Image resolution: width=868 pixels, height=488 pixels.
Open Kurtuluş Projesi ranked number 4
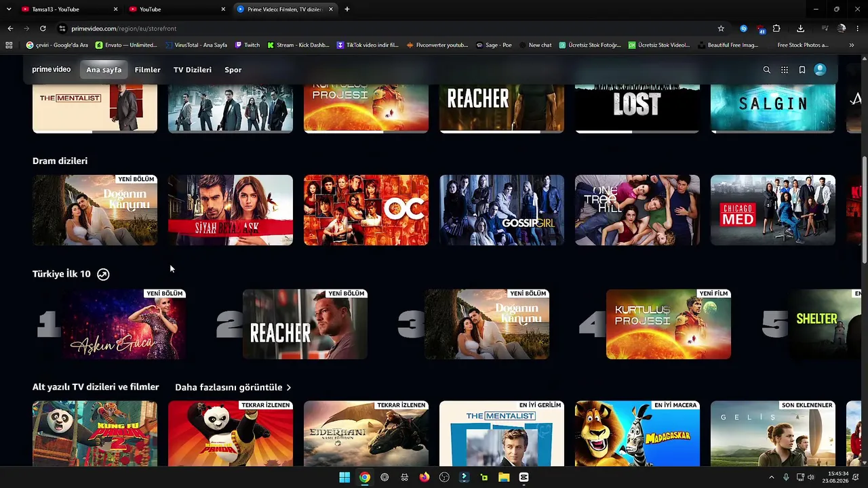coord(669,324)
